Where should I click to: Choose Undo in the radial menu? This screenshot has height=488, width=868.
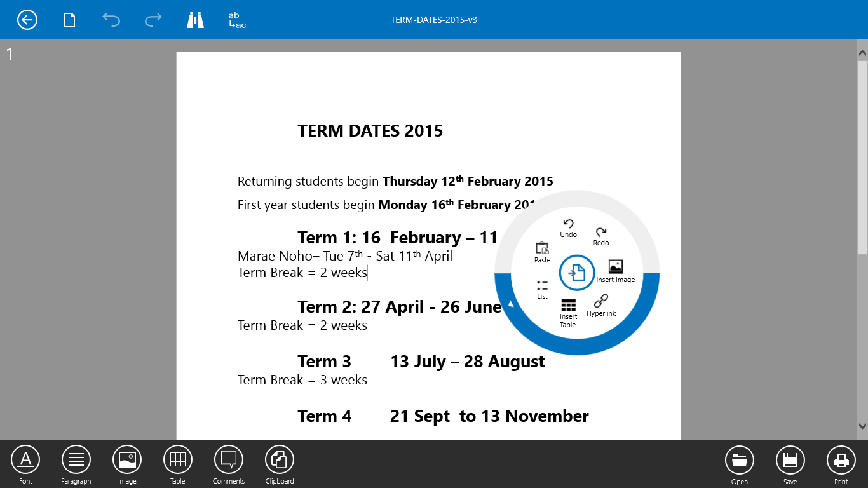click(568, 229)
